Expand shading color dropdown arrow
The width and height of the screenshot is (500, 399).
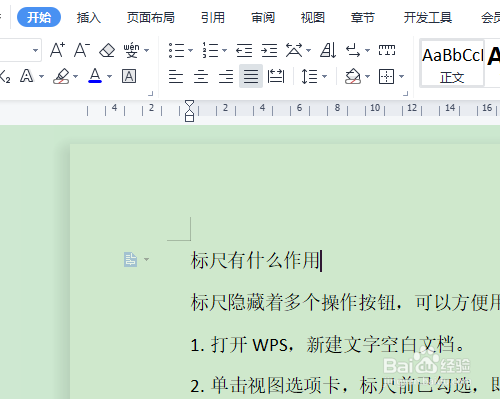367,77
